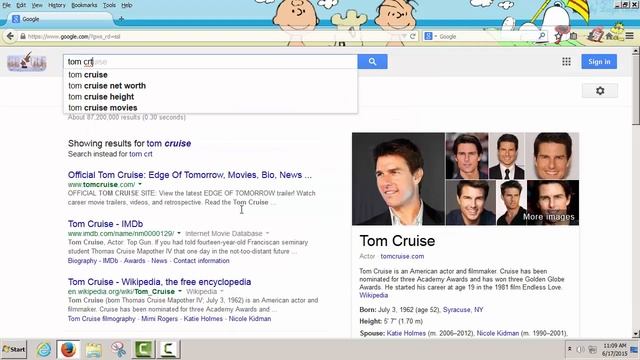This screenshot has width=640, height=360.
Task: Open the Bookmarks menu
Action: click(x=84, y=5)
